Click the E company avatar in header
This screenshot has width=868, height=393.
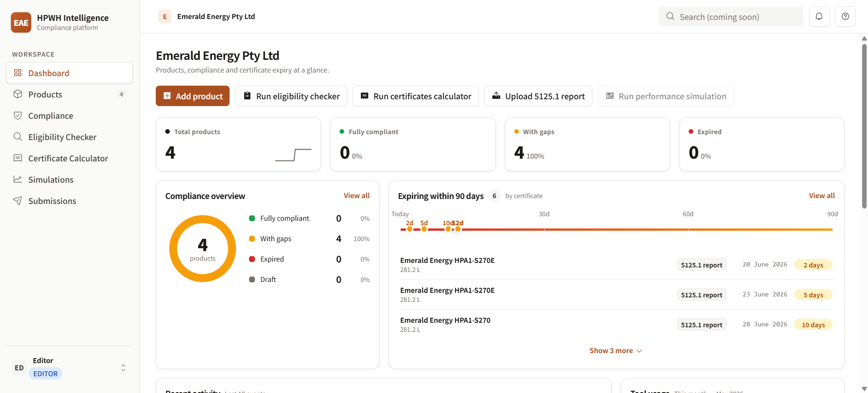[x=165, y=16]
